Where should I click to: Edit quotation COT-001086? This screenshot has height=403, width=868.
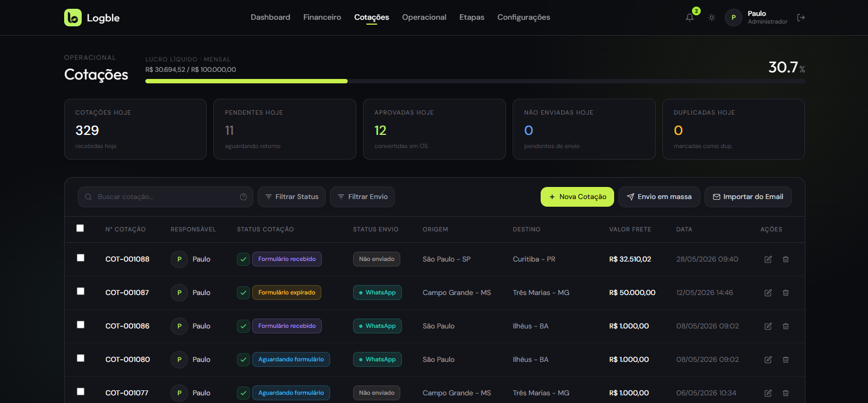[768, 326]
